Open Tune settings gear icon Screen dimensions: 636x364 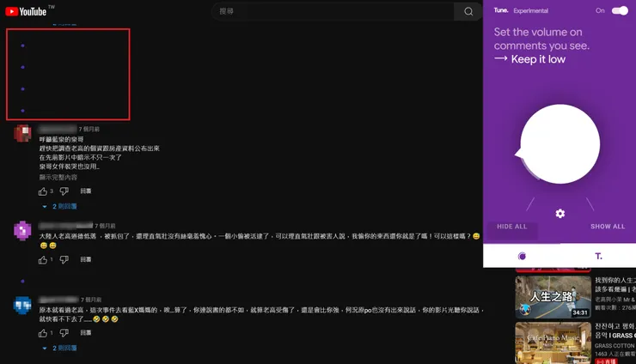coord(560,214)
